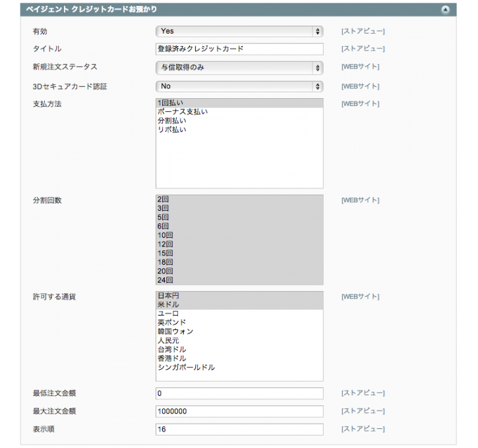Open the 有効 Yes dropdown
Image resolution: width=478 pixels, height=448 pixels.
click(x=239, y=32)
